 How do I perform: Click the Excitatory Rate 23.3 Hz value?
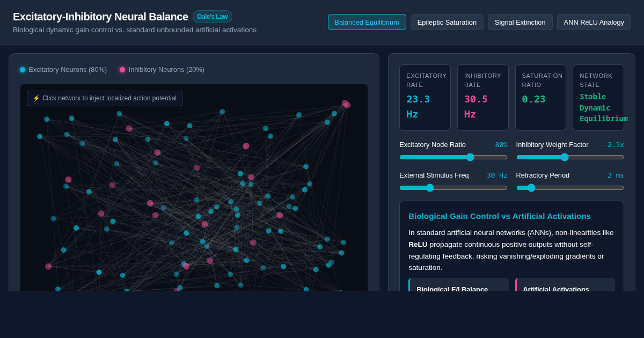point(418,106)
